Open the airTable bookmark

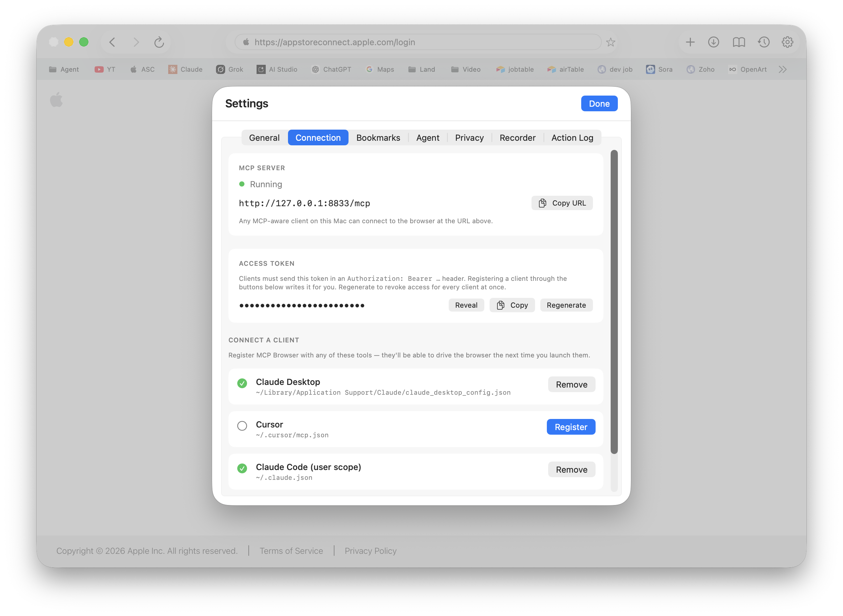pos(565,69)
